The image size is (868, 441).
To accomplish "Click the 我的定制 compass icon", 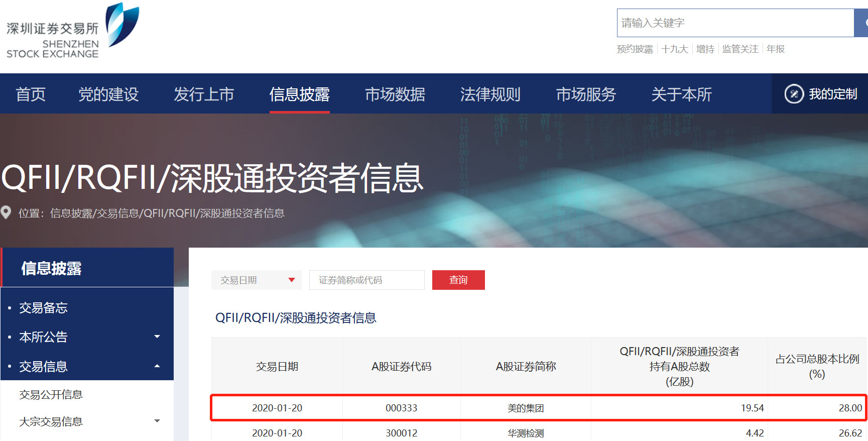I will click(x=794, y=94).
